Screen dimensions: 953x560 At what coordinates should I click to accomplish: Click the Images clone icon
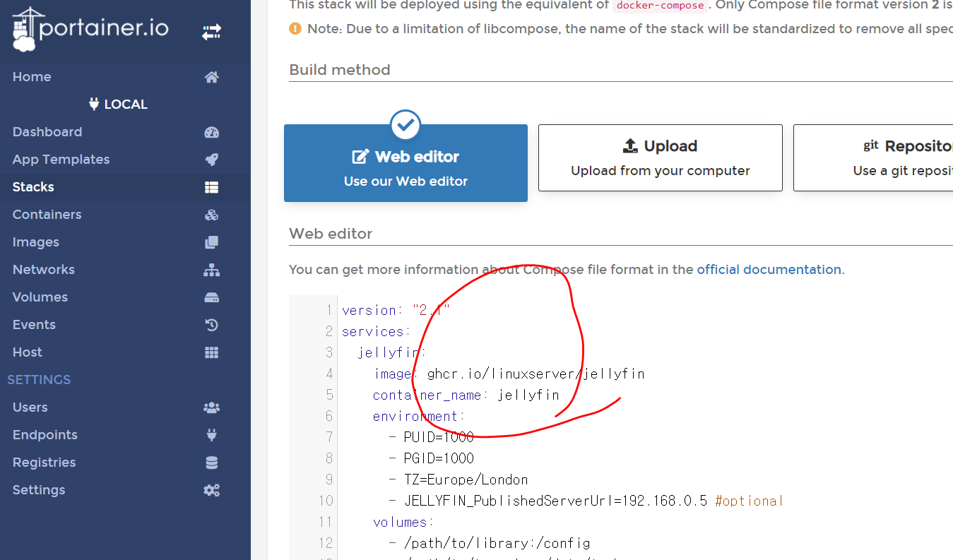(x=211, y=242)
